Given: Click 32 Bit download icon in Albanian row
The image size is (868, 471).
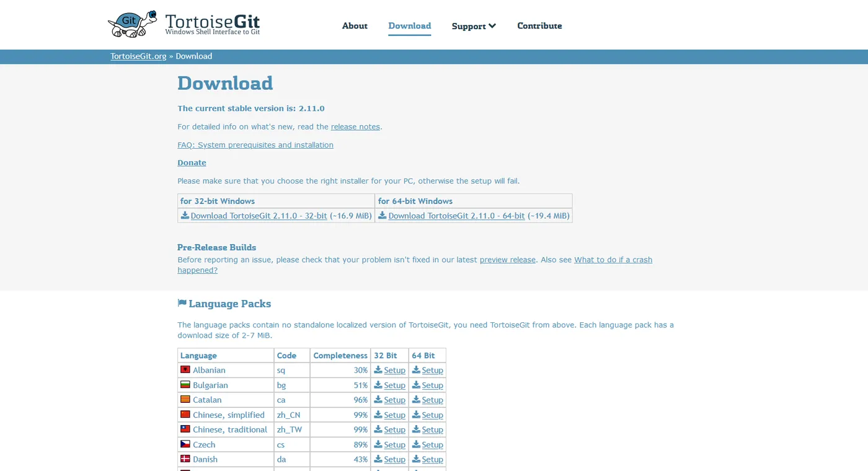Looking at the screenshot, I should tap(378, 370).
